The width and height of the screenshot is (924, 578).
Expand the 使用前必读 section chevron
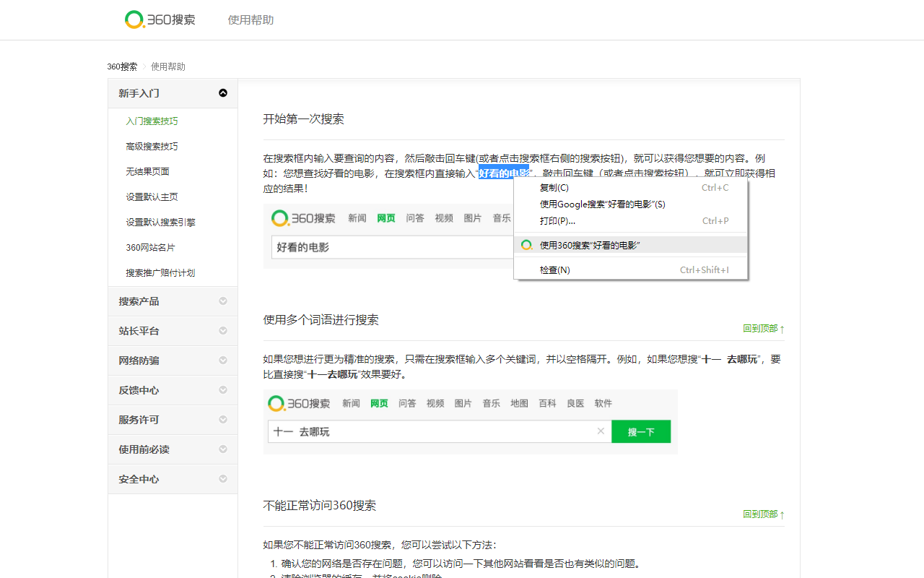tap(223, 449)
